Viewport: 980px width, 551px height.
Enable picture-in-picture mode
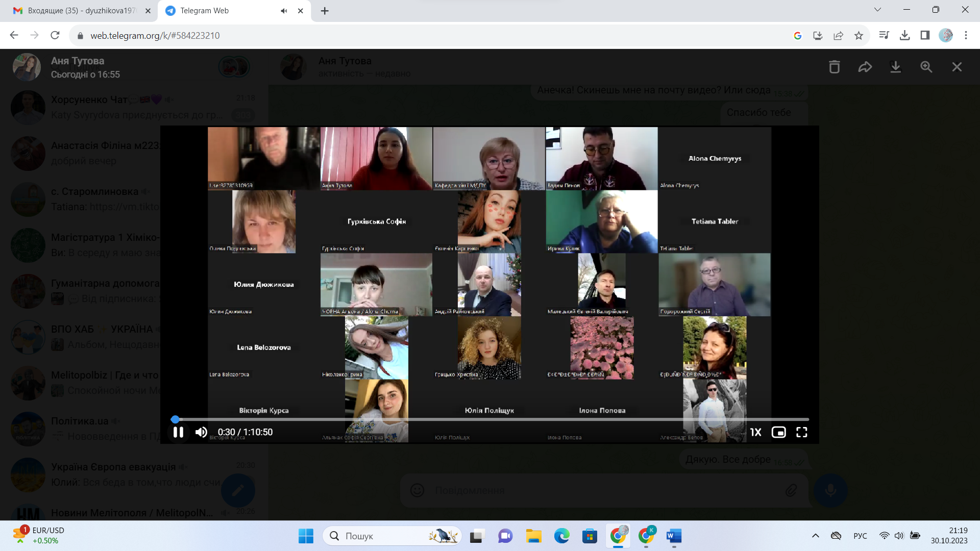click(x=779, y=432)
